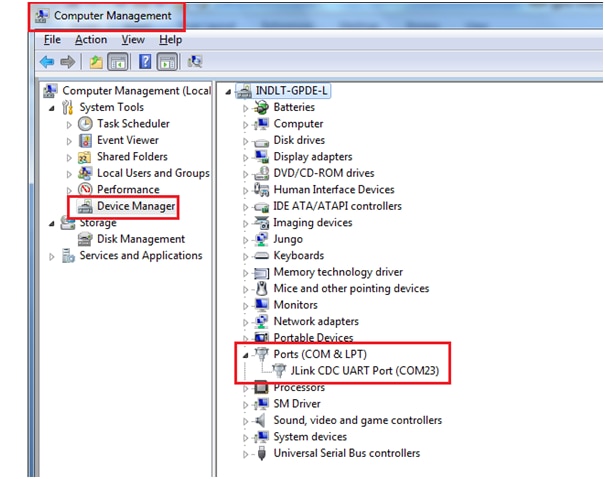
Task: Expand Services and Applications node
Action: 52,257
